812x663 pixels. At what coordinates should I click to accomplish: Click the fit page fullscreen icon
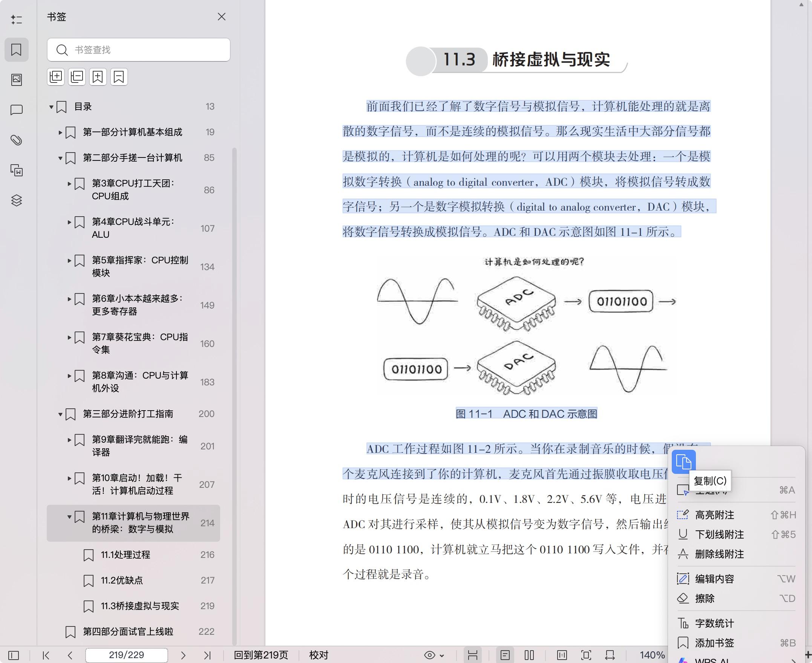click(586, 655)
